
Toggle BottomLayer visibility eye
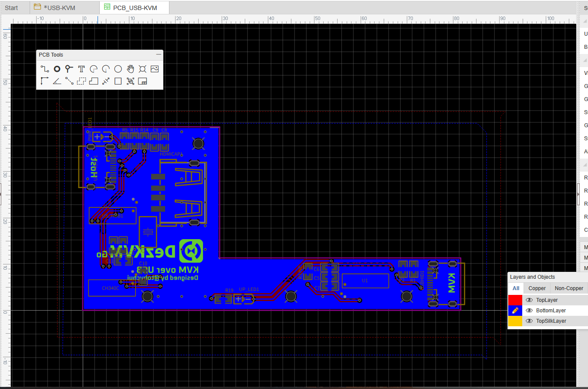coord(529,311)
